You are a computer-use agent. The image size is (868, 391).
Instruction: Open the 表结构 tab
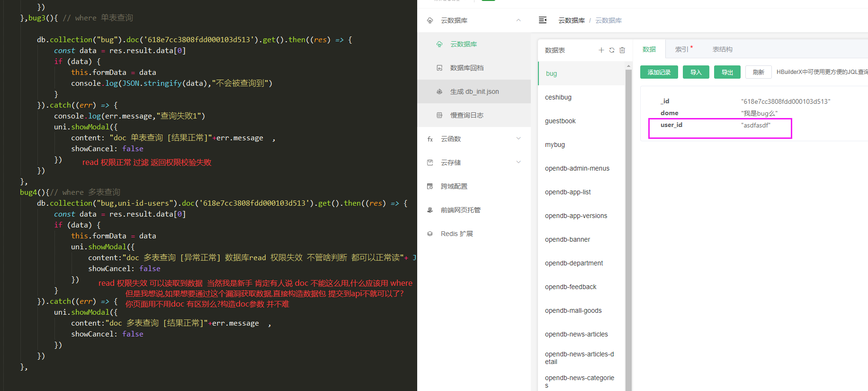pyautogui.click(x=722, y=49)
